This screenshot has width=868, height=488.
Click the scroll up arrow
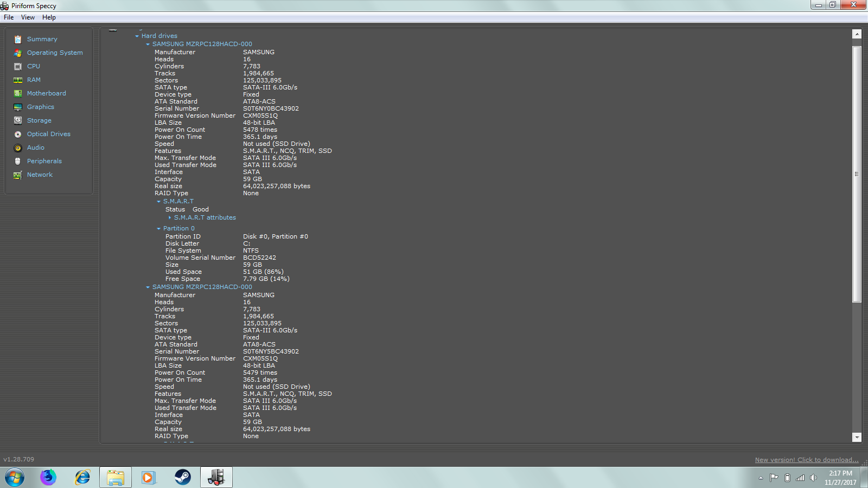pyautogui.click(x=857, y=34)
